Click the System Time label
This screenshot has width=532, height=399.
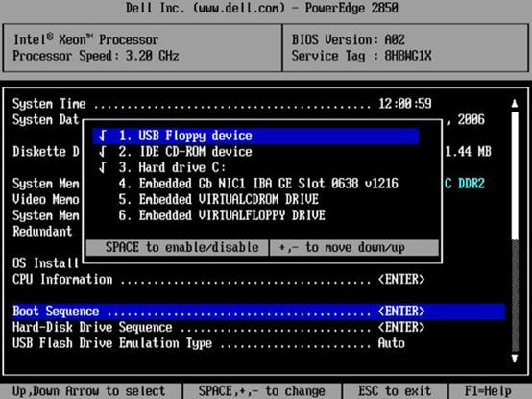click(49, 104)
